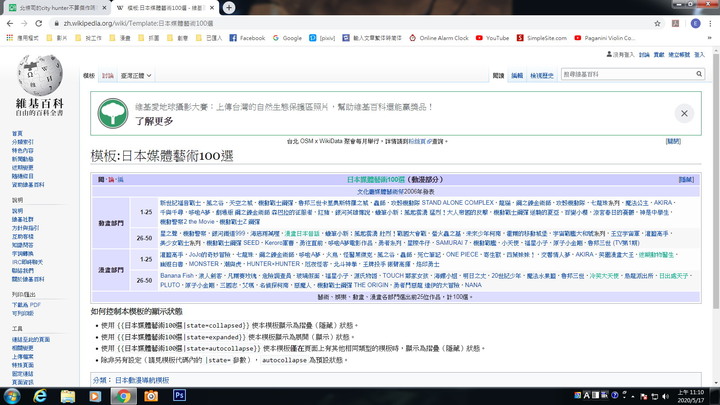Open Photoshop from taskbar

pyautogui.click(x=179, y=395)
